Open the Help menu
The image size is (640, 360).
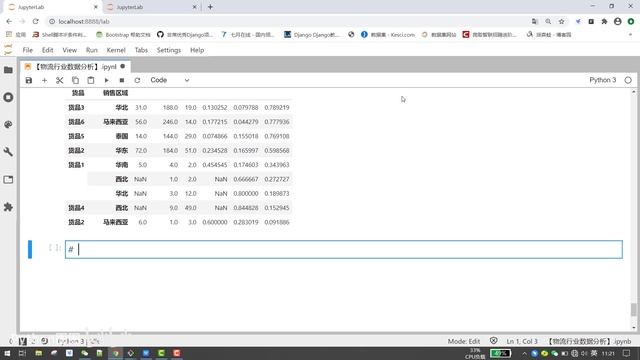(197, 50)
